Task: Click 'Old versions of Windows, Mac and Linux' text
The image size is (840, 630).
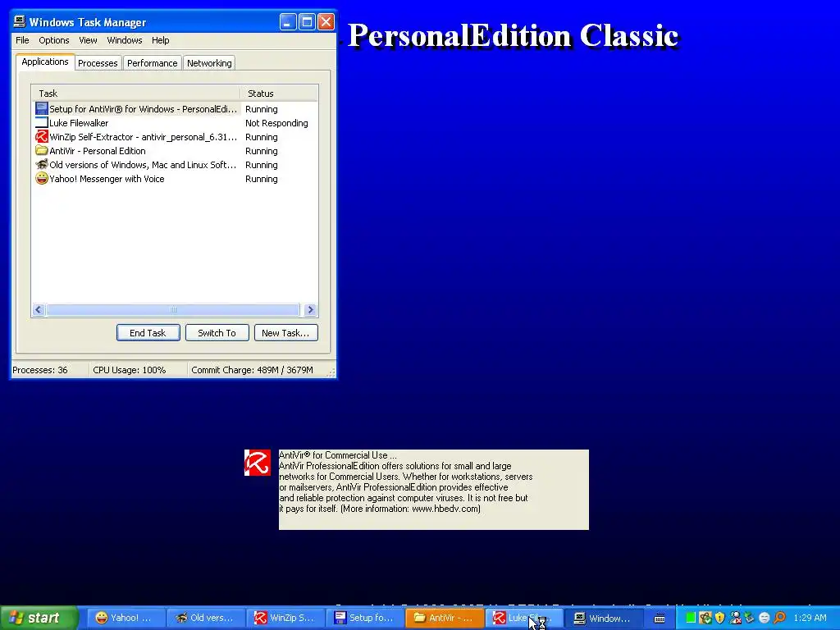Action: click(x=143, y=164)
